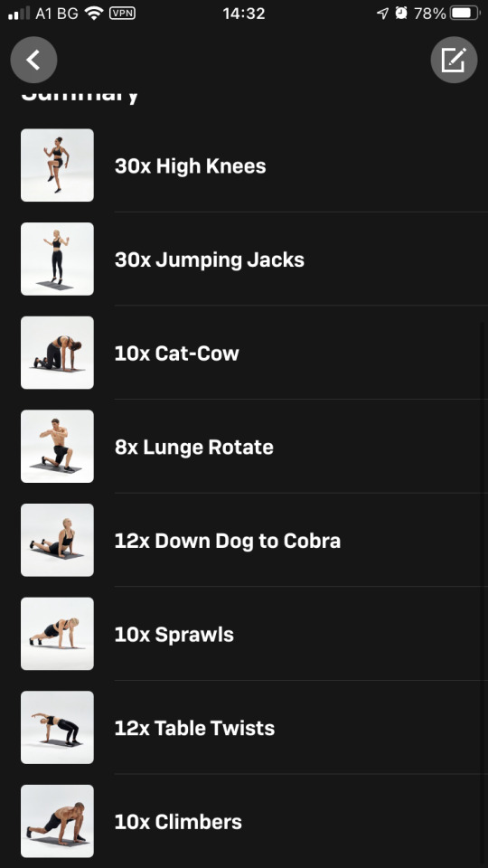Select the 30x Jumping Jacks entry
The image size is (488, 868).
tap(244, 259)
